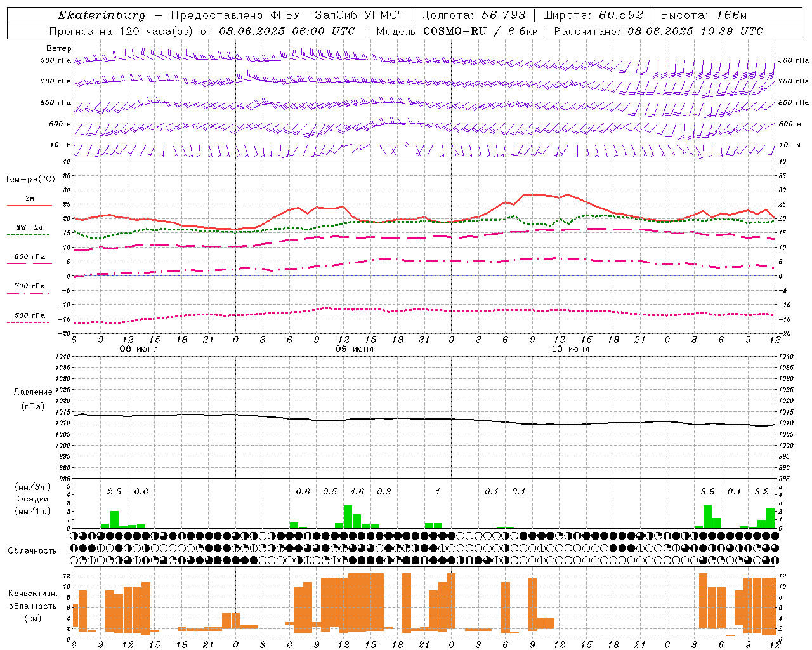Viewport: 812px width, 650px height.
Task: Click the 'Осадки' precipitation label
Action: tap(32, 499)
